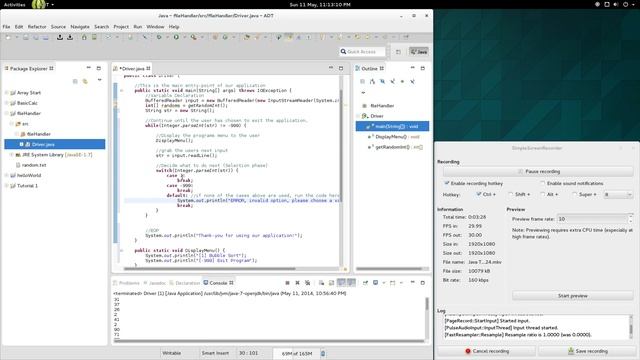This screenshot has height=360, width=640.
Task: Run garbage collector trash icon
Action: pyautogui.click(x=323, y=353)
